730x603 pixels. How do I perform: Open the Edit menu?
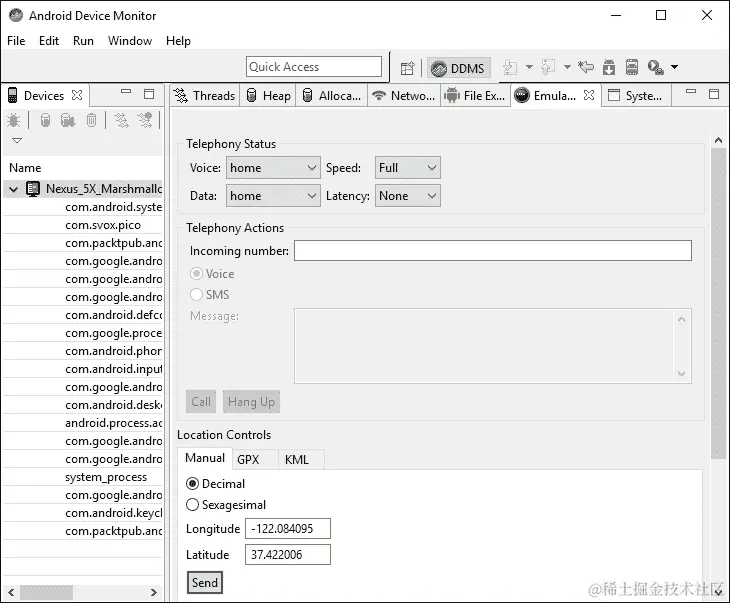[49, 41]
